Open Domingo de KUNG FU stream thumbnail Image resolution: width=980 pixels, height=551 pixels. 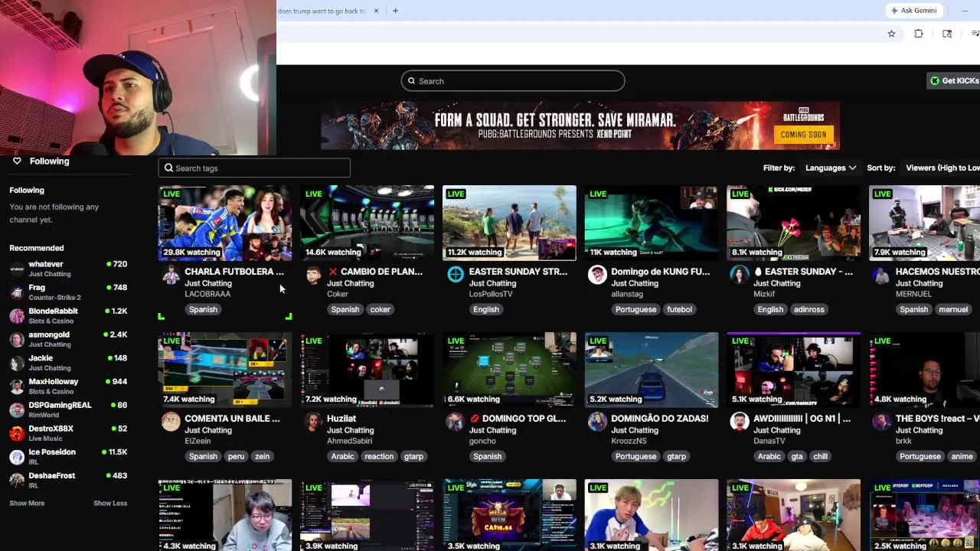click(x=652, y=223)
